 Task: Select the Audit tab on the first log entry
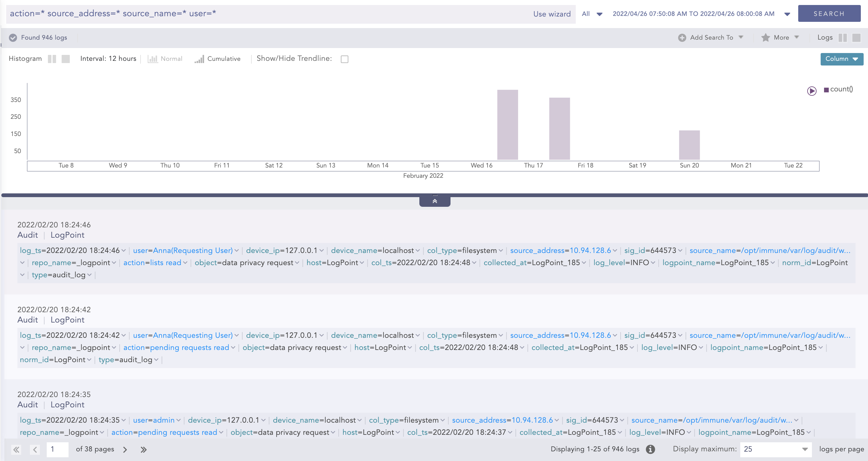(x=27, y=235)
